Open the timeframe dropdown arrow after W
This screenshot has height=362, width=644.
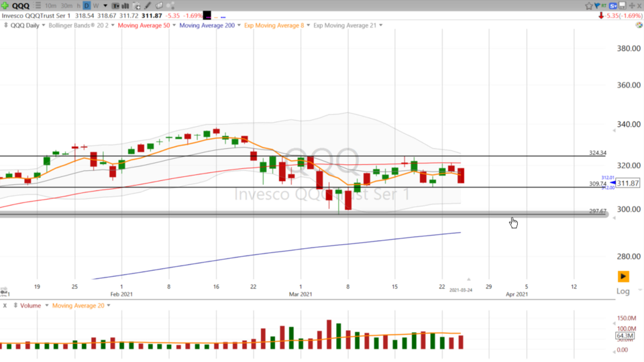pyautogui.click(x=105, y=6)
